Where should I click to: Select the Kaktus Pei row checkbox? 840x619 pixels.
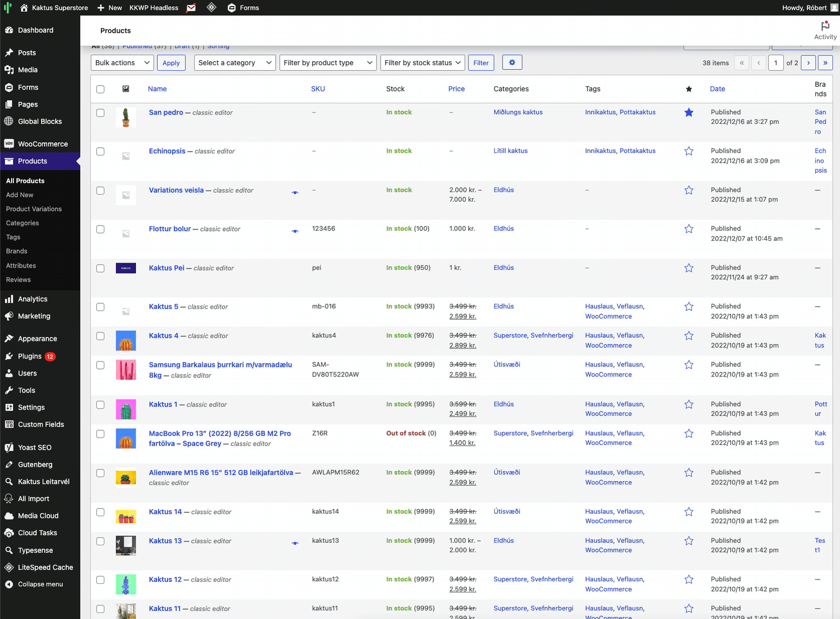pyautogui.click(x=100, y=268)
